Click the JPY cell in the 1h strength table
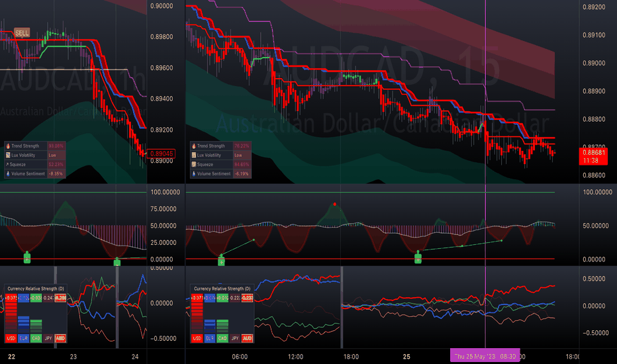The height and width of the screenshot is (364, 617). coord(48,338)
